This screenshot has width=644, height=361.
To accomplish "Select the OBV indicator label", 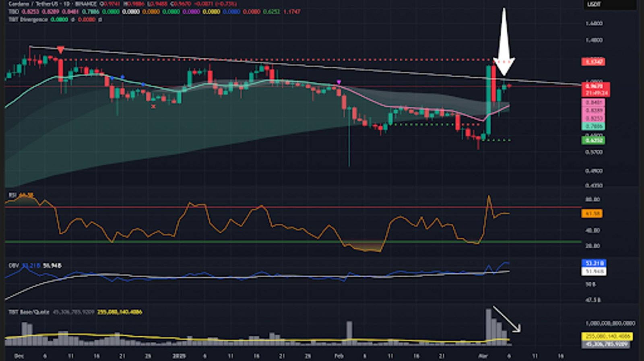I will (x=13, y=266).
